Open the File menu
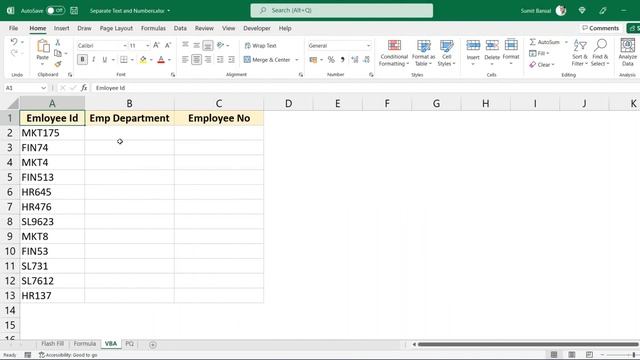The image size is (640, 360). click(13, 28)
